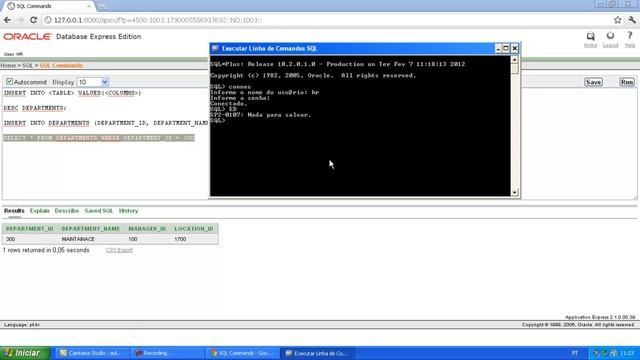This screenshot has height=360, width=640.
Task: Switch to the Explain tab
Action: click(40, 211)
